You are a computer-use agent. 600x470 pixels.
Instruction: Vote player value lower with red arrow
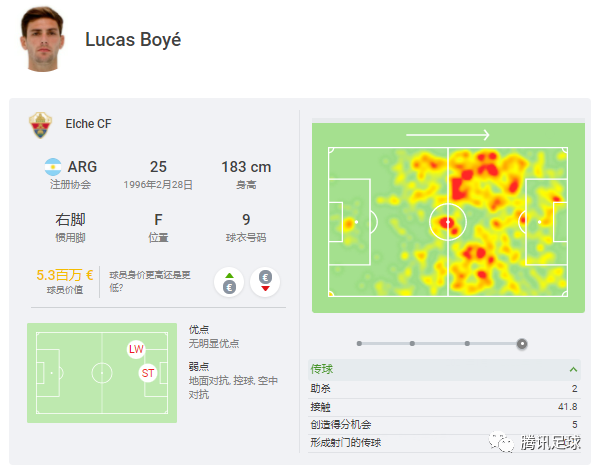(x=265, y=282)
